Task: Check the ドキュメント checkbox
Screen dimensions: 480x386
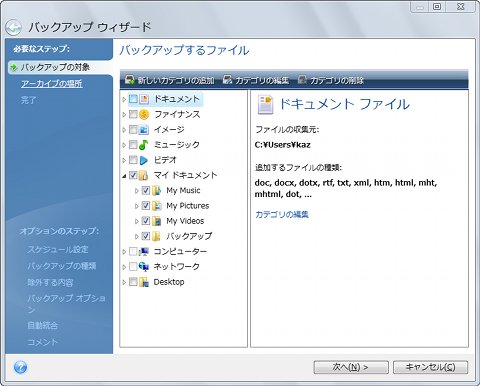Action: [133, 99]
